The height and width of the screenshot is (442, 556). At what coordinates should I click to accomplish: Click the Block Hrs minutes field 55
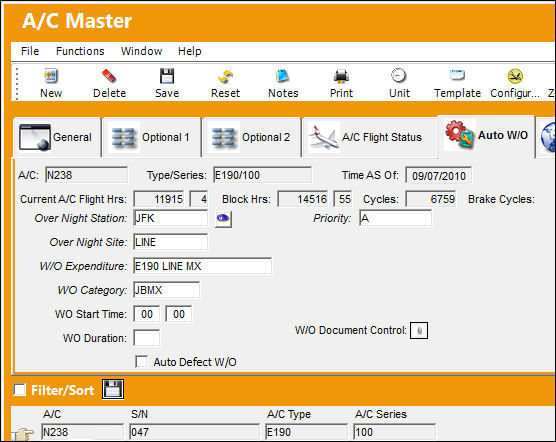point(343,199)
